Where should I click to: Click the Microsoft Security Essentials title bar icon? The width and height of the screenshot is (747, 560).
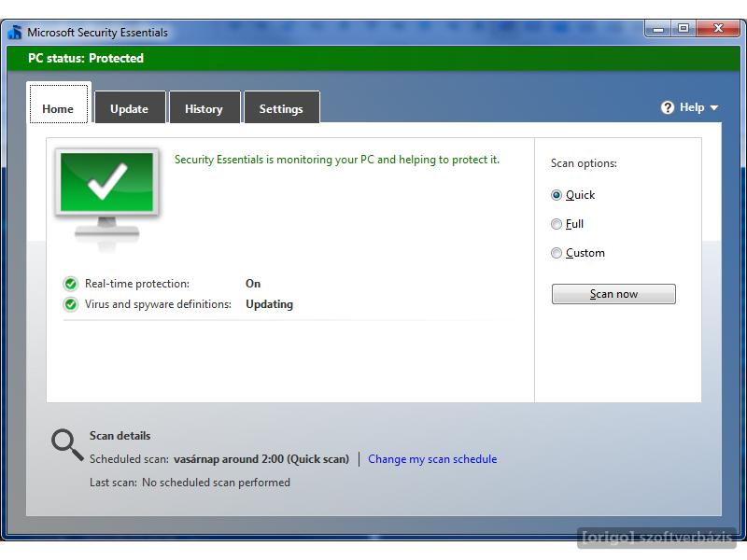point(15,32)
